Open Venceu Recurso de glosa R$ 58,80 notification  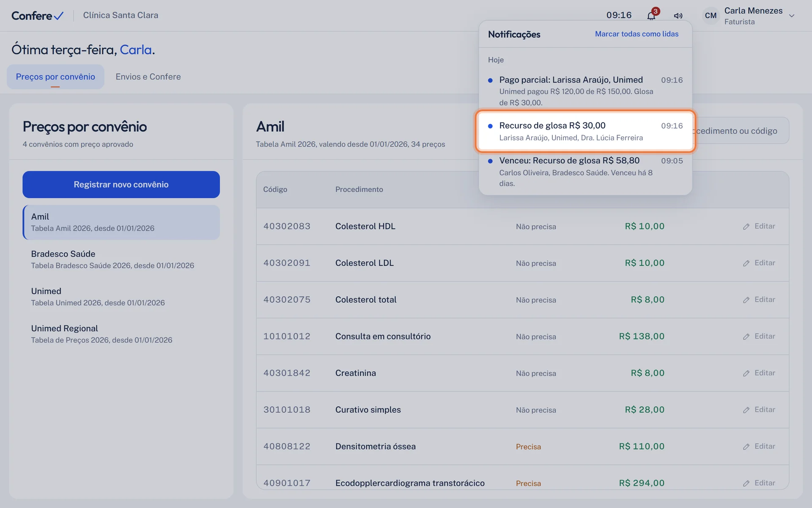(585, 171)
